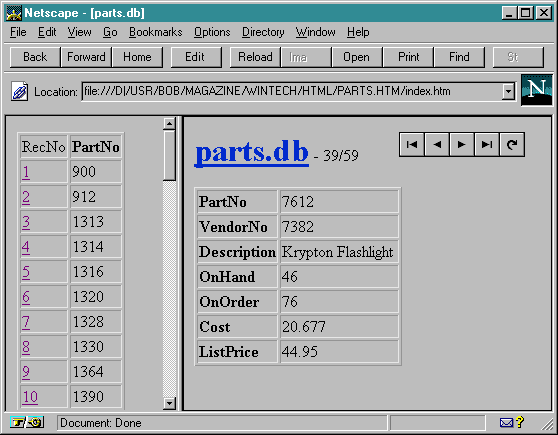
Task: Go to first record navigation icon
Action: 412,145
